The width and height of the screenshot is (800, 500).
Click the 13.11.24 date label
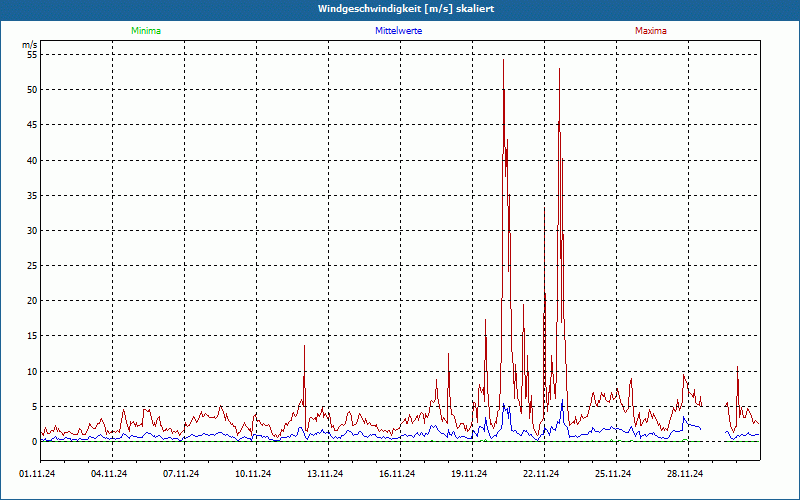325,474
